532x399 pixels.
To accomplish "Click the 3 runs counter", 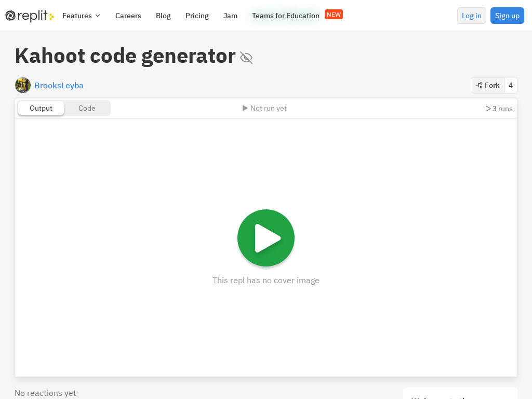I will tap(499, 109).
